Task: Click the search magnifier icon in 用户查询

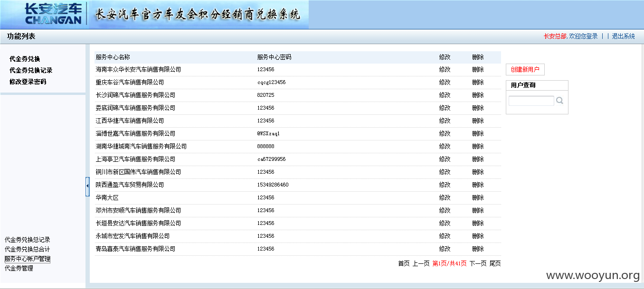Action: [x=559, y=101]
